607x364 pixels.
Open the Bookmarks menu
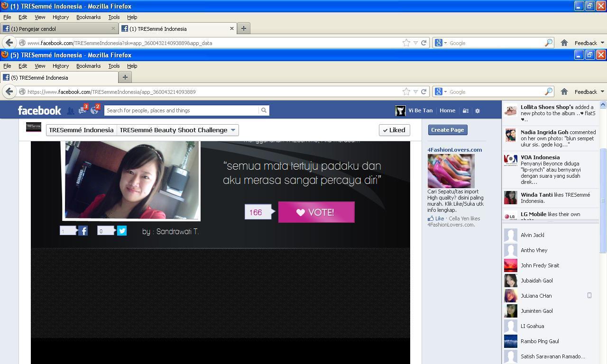coord(88,66)
